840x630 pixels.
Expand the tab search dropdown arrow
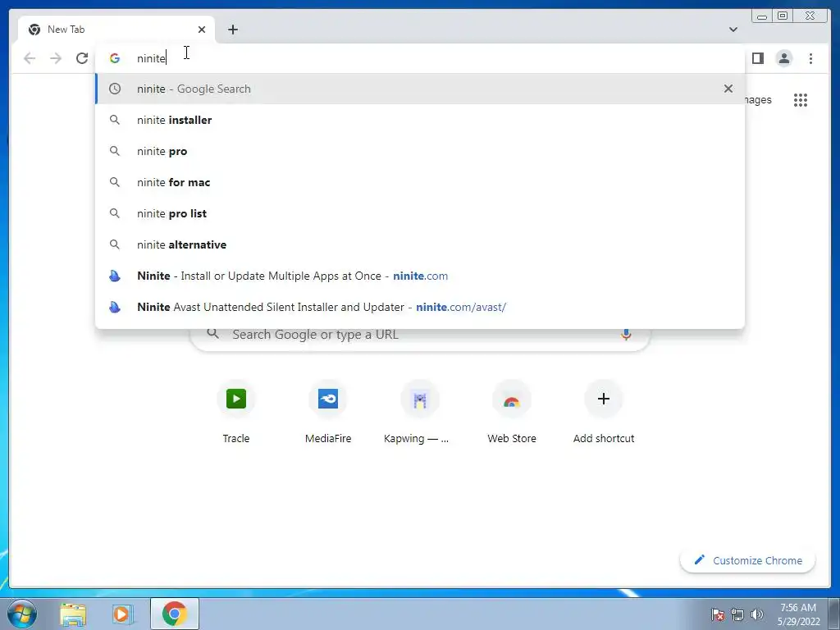click(x=733, y=30)
